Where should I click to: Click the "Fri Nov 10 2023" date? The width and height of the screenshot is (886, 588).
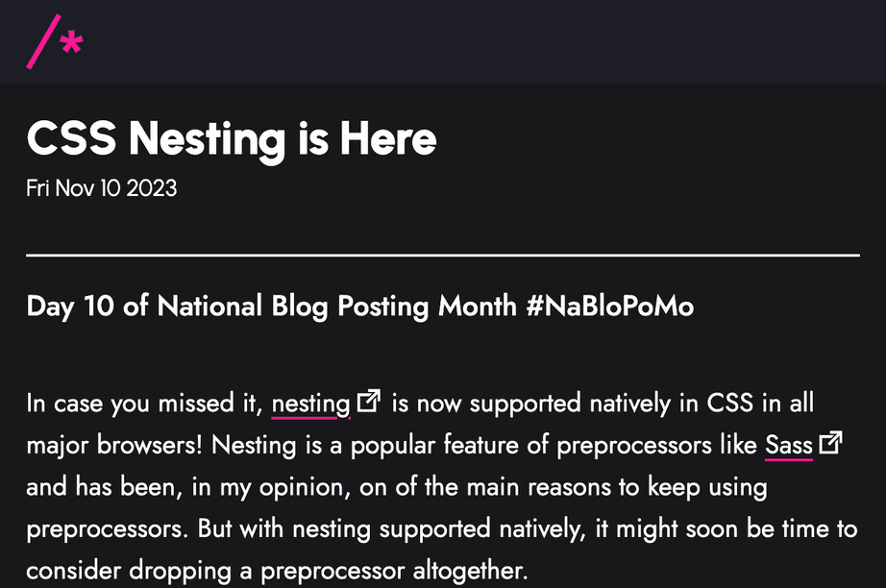[x=102, y=188]
